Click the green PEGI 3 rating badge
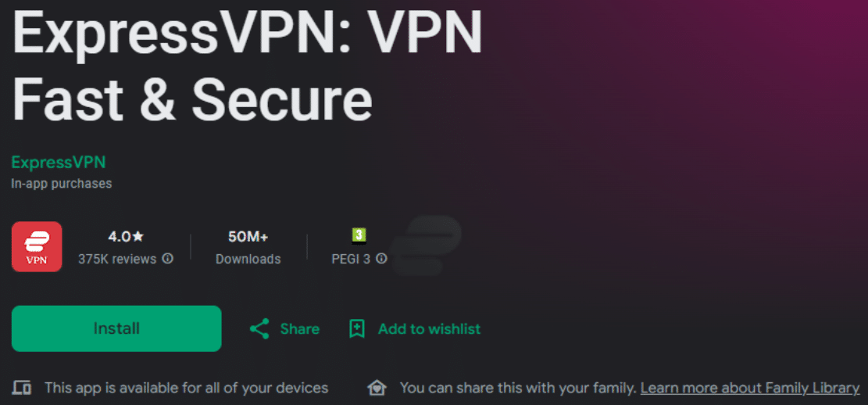 359,235
